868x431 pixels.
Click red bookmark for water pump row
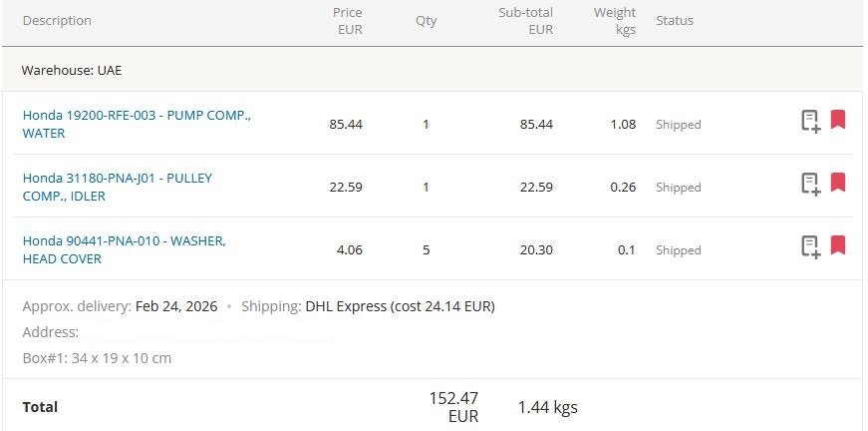click(838, 120)
